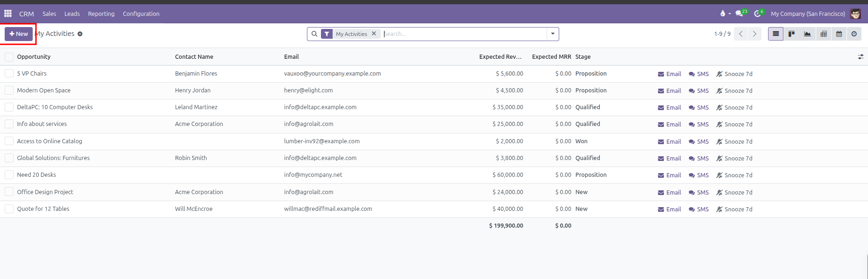Open the Sales menu
868x279 pixels.
coord(49,14)
